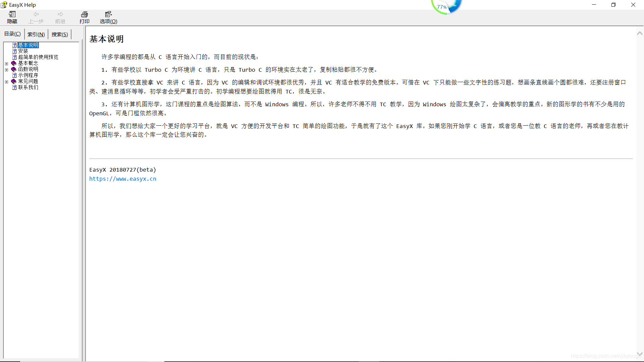The width and height of the screenshot is (644, 362).
Task: Expand the 函数说明 tree node
Action: point(6,69)
